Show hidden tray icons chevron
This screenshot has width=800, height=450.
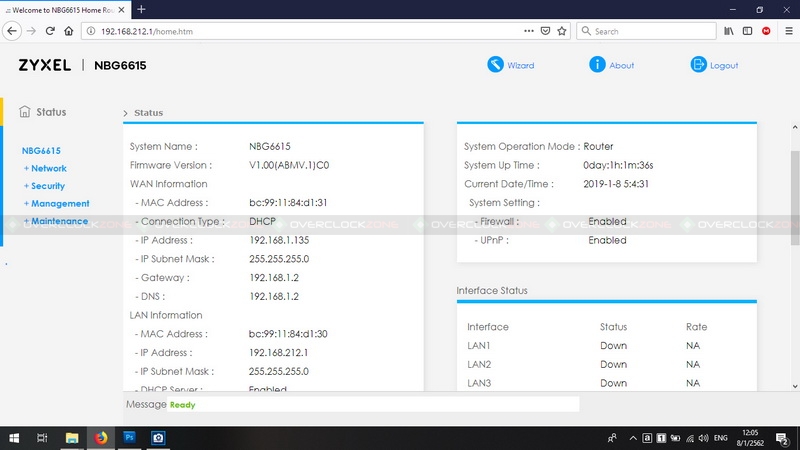pyautogui.click(x=633, y=438)
